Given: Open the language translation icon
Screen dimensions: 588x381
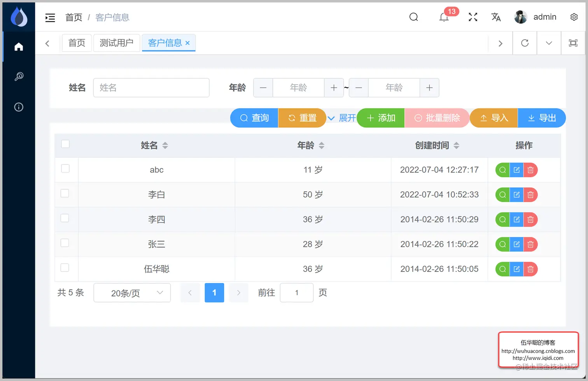Looking at the screenshot, I should [496, 17].
